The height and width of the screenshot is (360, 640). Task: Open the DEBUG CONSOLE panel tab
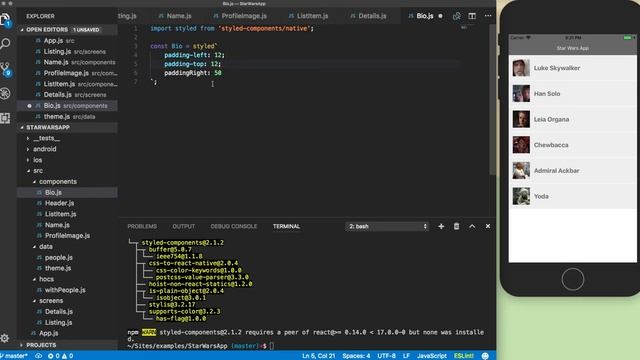(234, 226)
